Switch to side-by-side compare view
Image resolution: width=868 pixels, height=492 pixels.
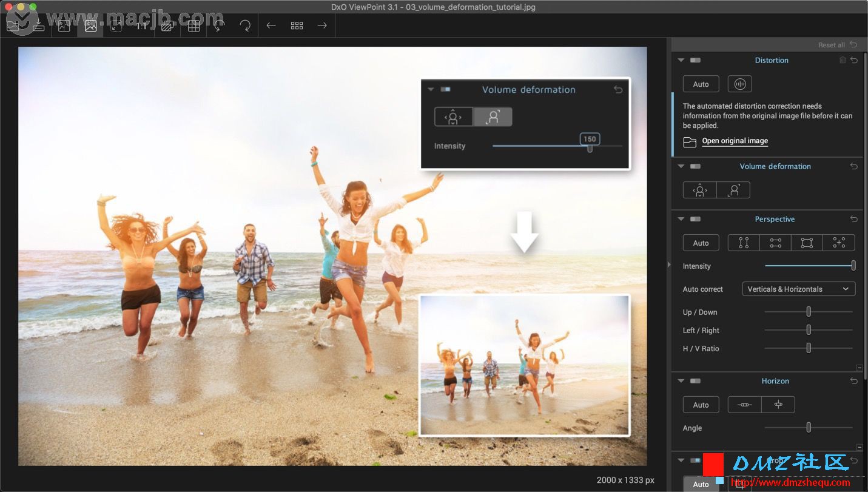tap(64, 25)
